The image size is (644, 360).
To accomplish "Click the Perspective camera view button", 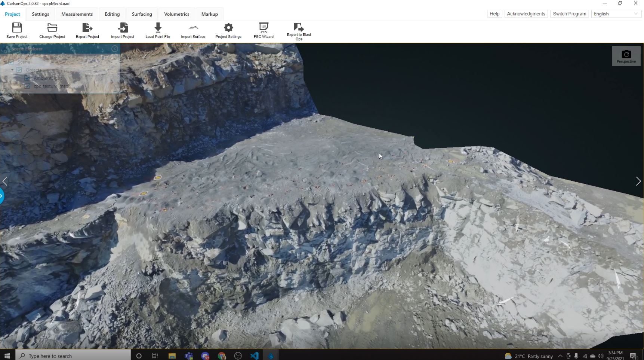I will (626, 56).
